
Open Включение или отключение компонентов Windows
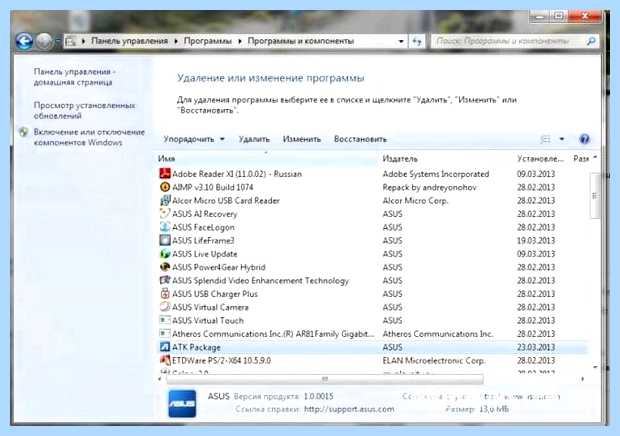[x=89, y=137]
